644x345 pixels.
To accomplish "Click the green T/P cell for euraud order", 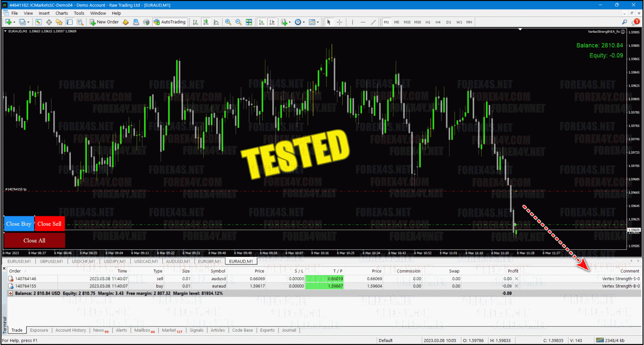I will tap(324, 286).
